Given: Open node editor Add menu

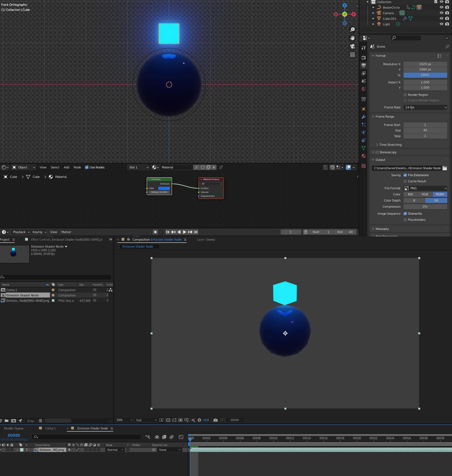Looking at the screenshot, I should pos(66,167).
